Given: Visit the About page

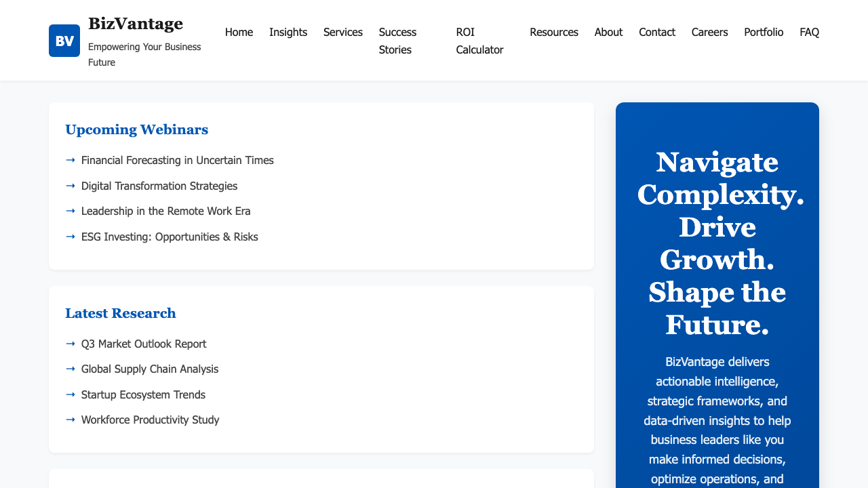Looking at the screenshot, I should [x=608, y=32].
